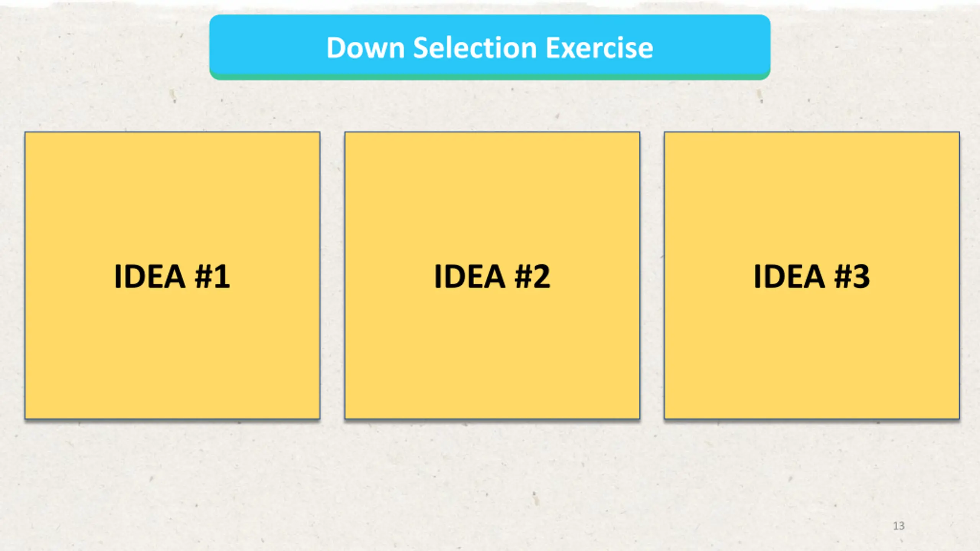Select the yellow IDEA #2 box

492,275
